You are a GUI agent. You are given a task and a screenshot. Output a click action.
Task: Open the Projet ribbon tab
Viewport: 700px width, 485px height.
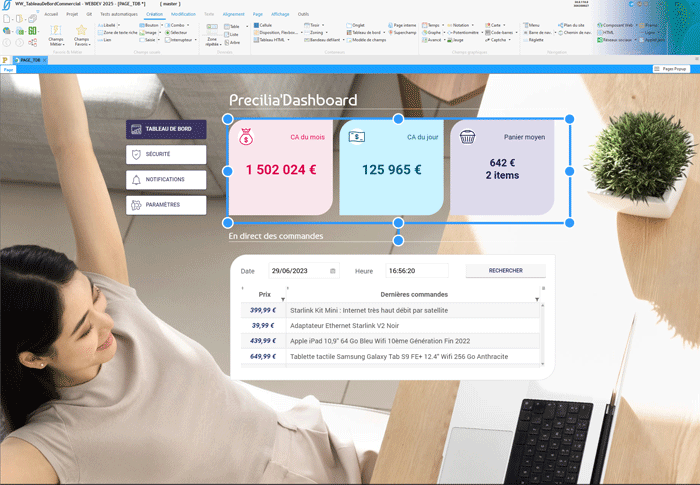pyautogui.click(x=72, y=14)
